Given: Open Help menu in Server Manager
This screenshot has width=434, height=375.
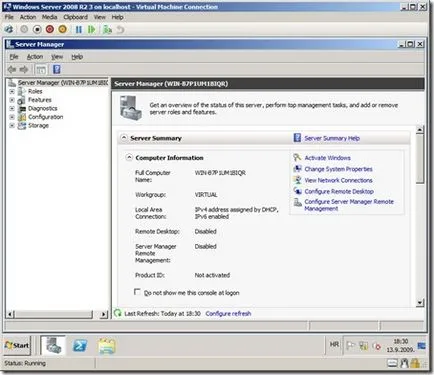Looking at the screenshot, I should click(77, 57).
